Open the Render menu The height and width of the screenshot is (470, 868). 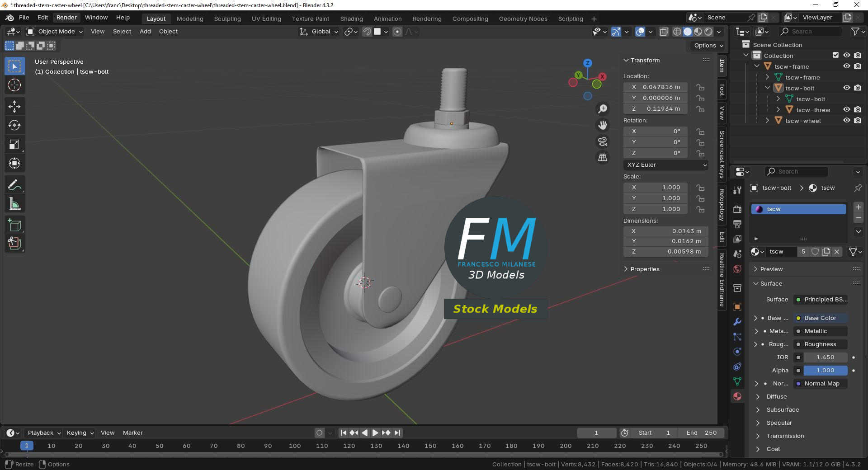point(66,18)
